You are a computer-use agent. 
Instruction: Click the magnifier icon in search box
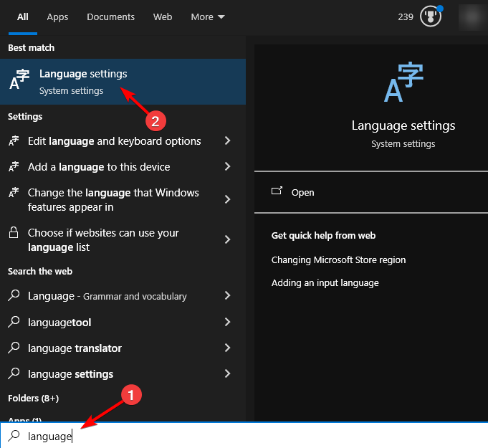point(14,436)
